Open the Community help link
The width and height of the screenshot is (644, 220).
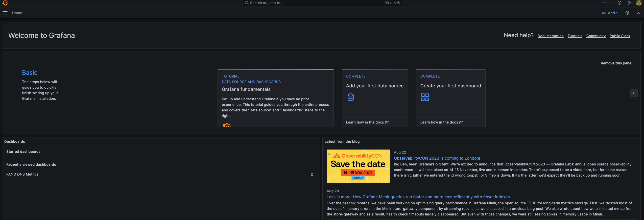coord(596,36)
